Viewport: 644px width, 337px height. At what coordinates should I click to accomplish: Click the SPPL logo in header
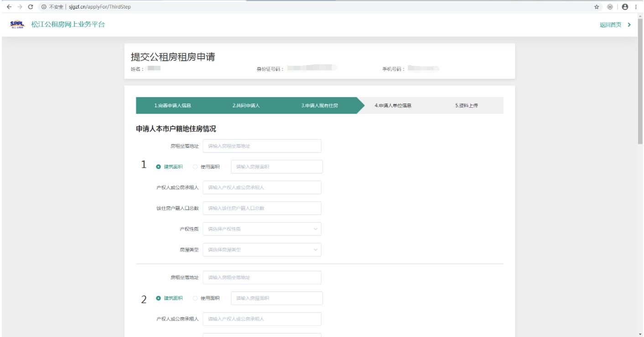[x=17, y=25]
